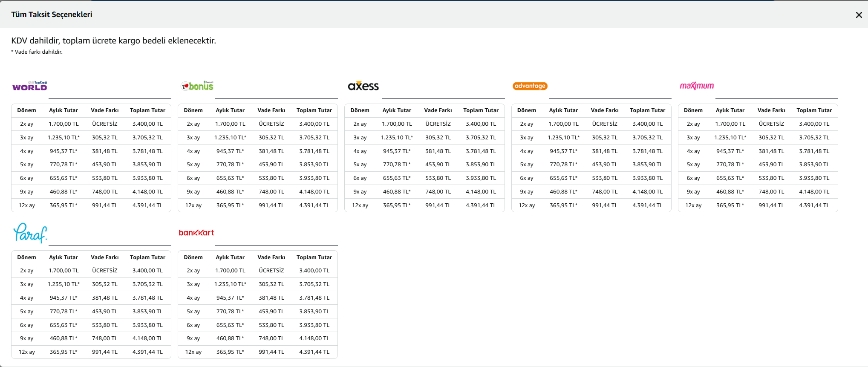Click 3x ay row in Paraf table
This screenshot has height=367, width=868.
pyautogui.click(x=91, y=284)
